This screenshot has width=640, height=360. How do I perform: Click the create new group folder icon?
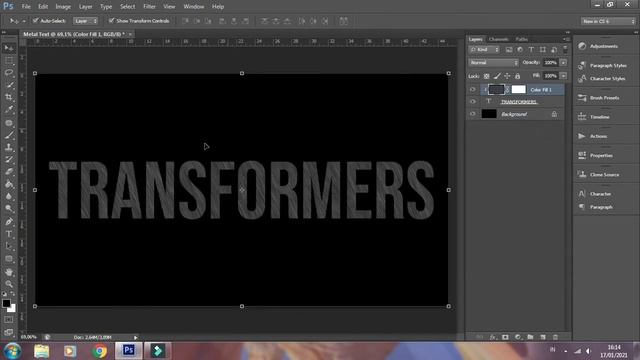(x=530, y=337)
